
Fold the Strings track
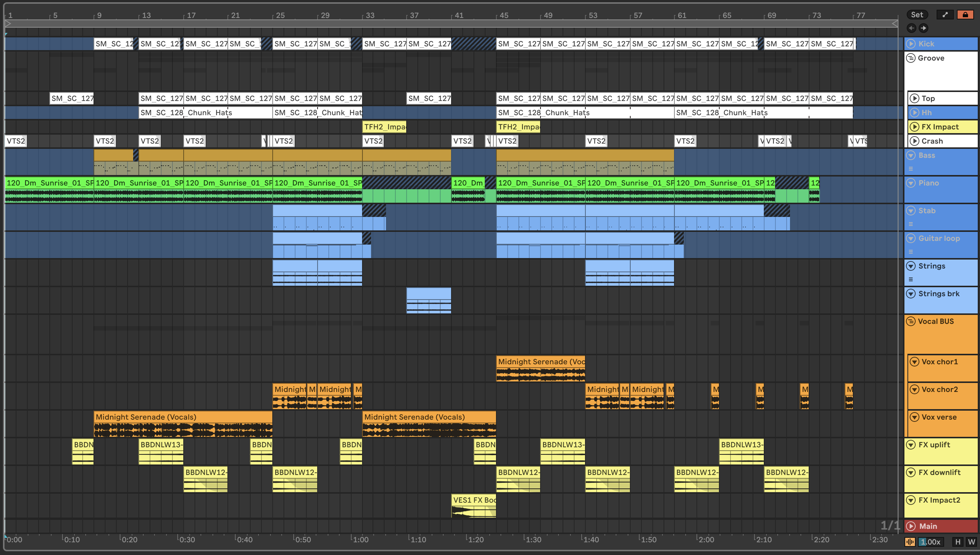pyautogui.click(x=911, y=266)
